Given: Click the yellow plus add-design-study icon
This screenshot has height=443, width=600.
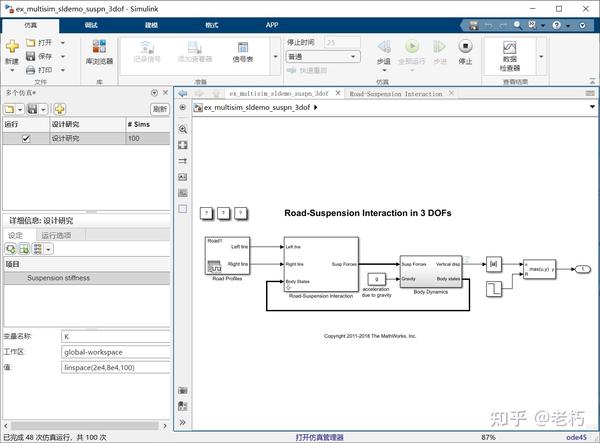Looking at the screenshot, I should point(59,109).
